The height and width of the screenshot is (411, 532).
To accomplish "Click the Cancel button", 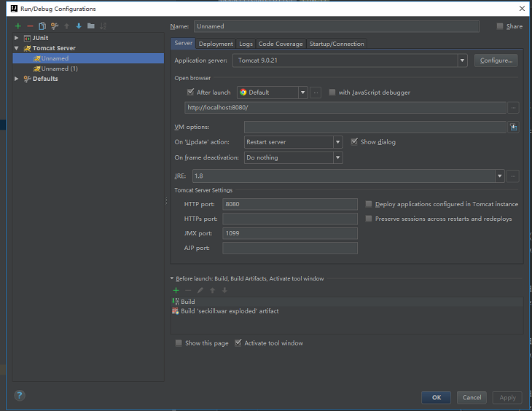I will [472, 397].
